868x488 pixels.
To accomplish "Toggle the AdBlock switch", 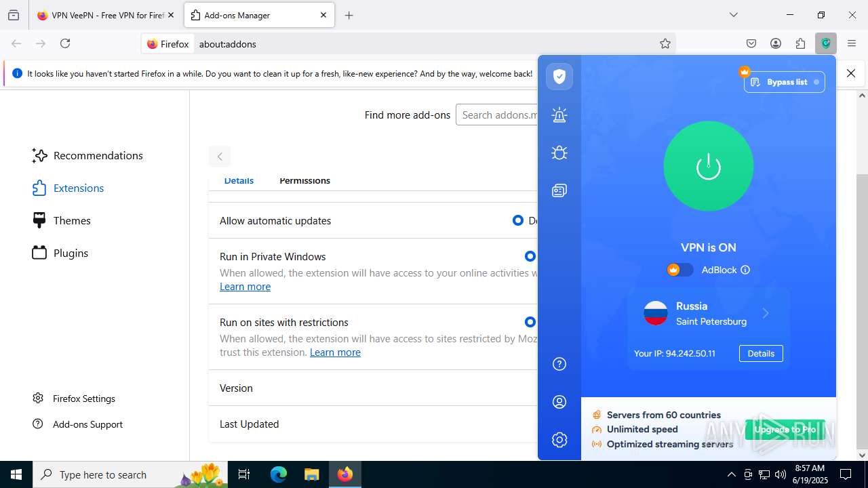I will (680, 270).
